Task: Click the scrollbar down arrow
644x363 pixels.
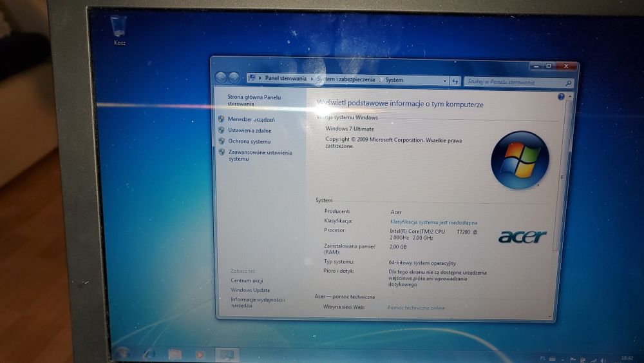Action: (551, 316)
